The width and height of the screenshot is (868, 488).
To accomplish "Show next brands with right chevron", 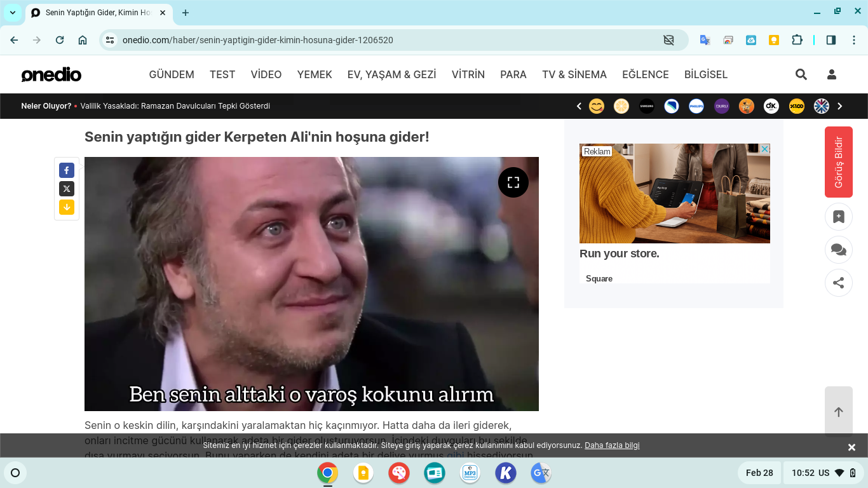I will pos(840,106).
